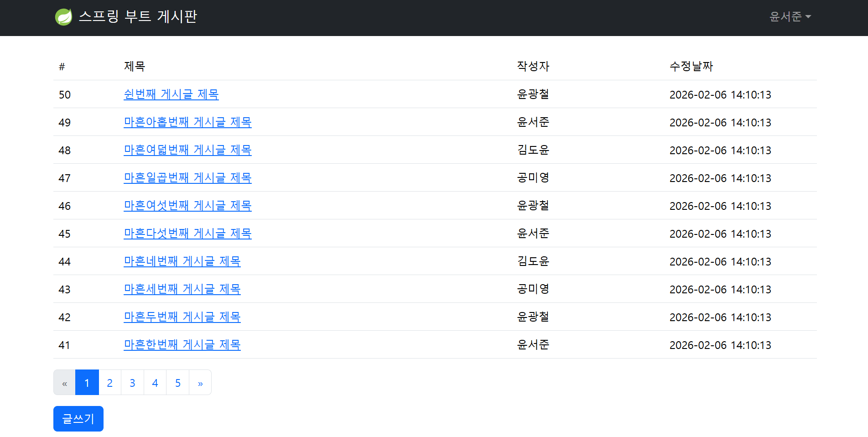Open the 마흔한번째 게시글 제목 post
This screenshot has width=868, height=437.
tap(182, 345)
